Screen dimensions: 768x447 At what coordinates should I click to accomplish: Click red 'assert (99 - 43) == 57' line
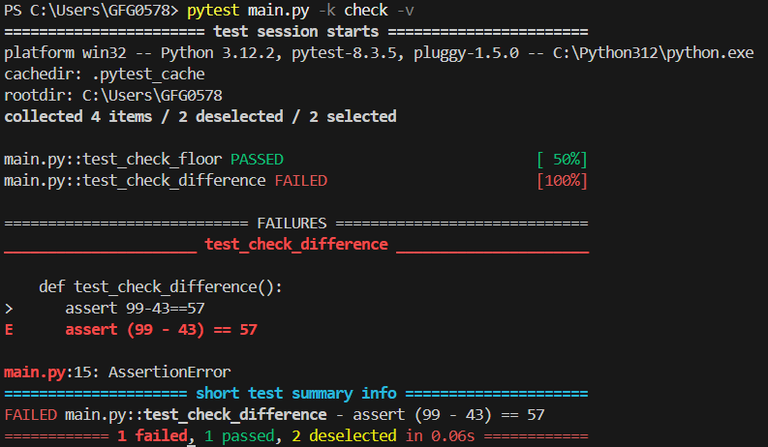[x=161, y=329]
